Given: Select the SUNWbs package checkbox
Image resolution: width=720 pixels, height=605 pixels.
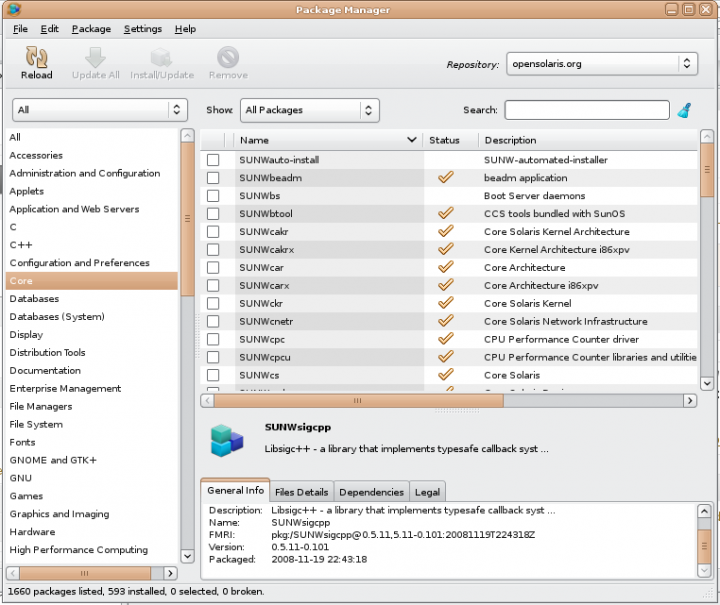Looking at the screenshot, I should tap(213, 196).
